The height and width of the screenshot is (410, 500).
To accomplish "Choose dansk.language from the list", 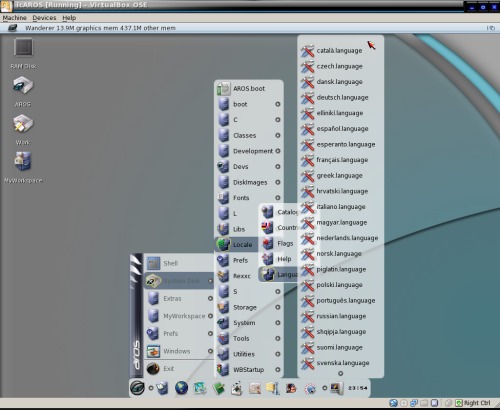I will (x=340, y=82).
